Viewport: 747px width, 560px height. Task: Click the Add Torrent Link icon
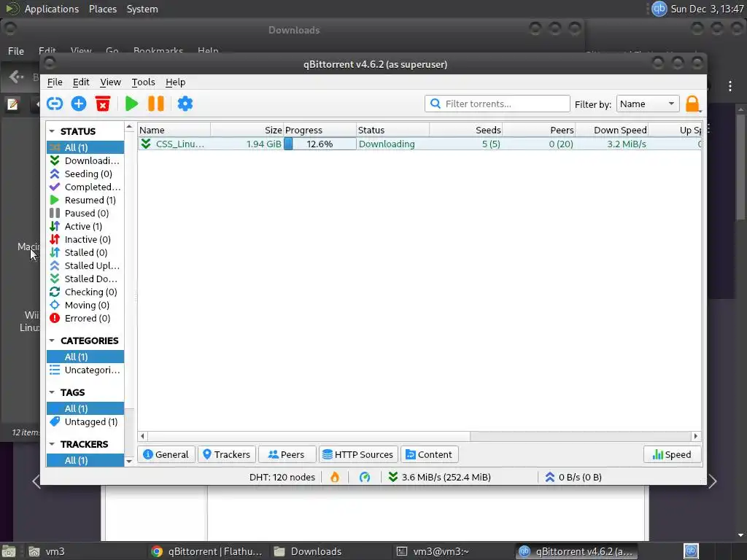(x=54, y=104)
